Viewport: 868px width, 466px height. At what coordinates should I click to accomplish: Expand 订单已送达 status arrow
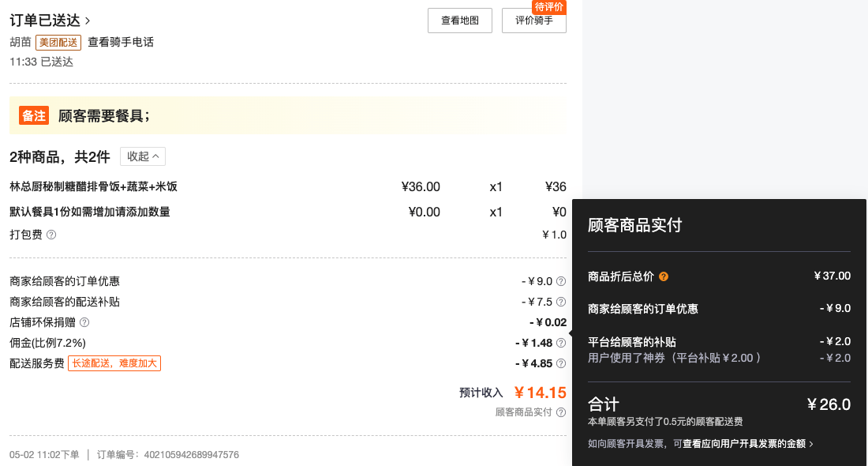pos(88,21)
